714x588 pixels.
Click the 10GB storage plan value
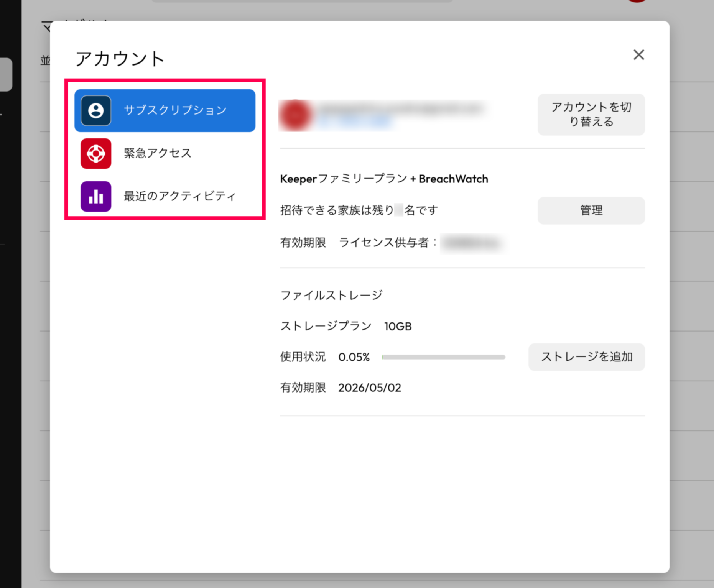pos(398,327)
